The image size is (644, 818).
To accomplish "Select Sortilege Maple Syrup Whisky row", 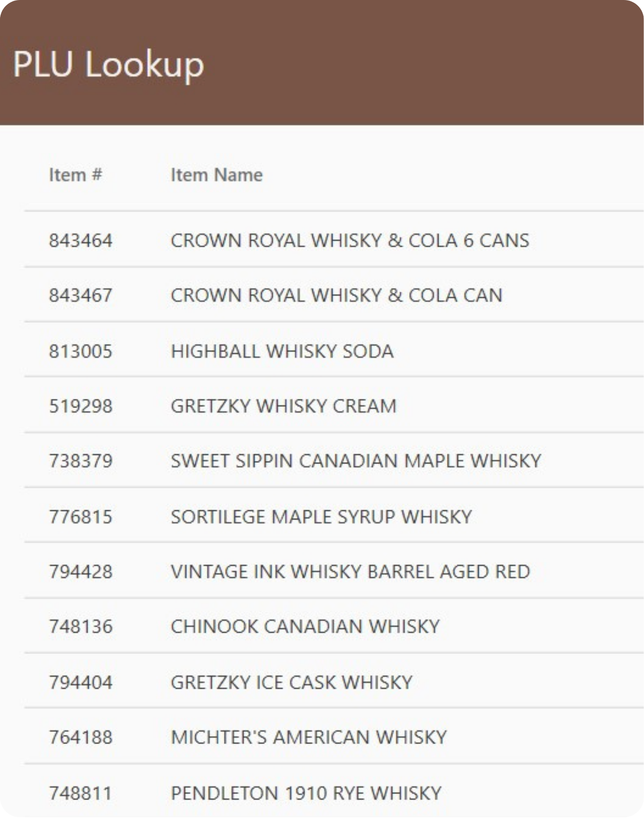I will tap(321, 517).
